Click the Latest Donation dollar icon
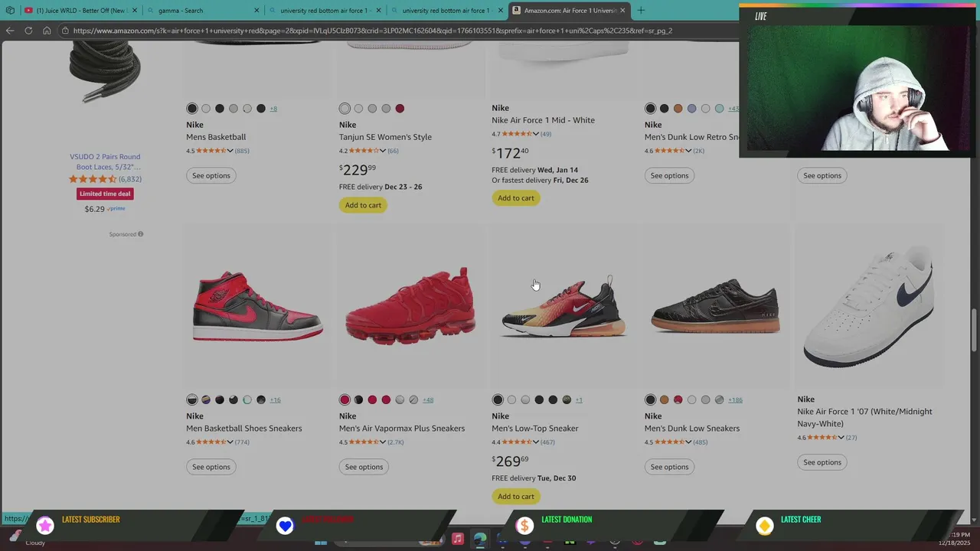Screen dimensions: 980x551 pyautogui.click(x=524, y=525)
